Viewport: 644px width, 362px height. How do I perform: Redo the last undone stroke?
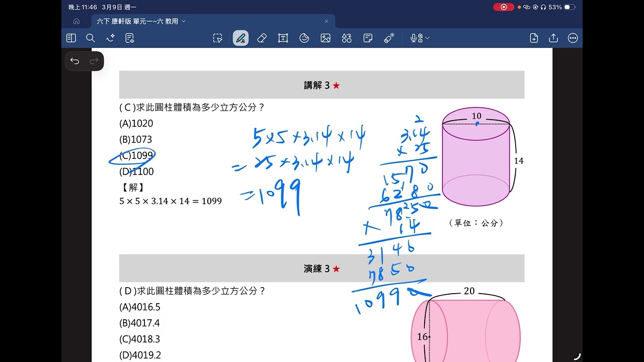point(94,61)
